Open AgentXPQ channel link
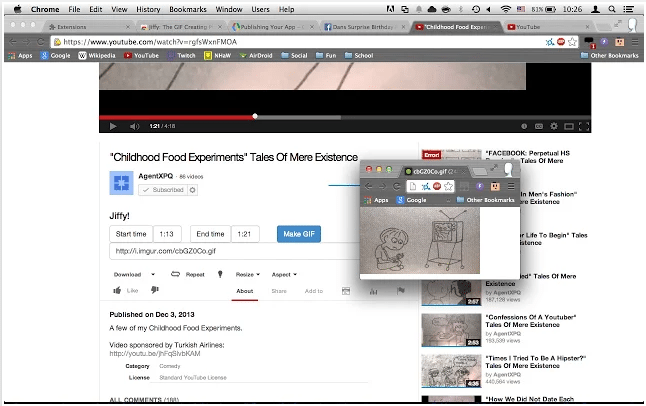Screen dimensions: 646x406 pos(156,176)
